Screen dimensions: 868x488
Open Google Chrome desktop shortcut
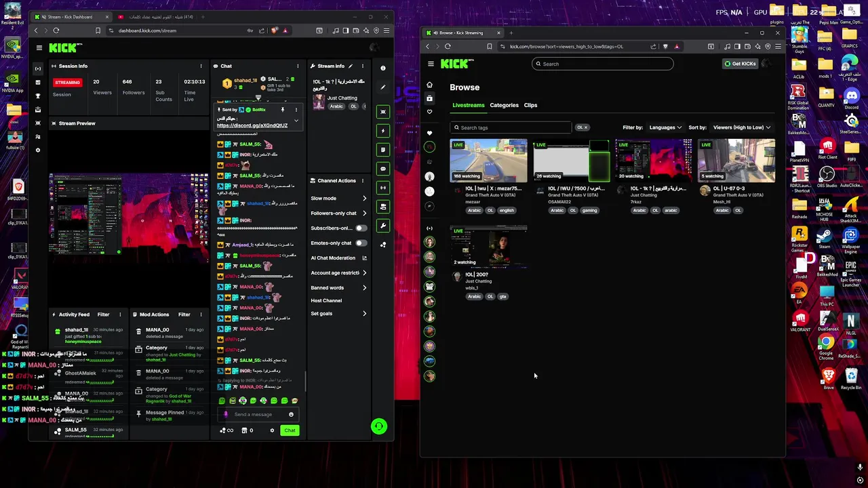point(826,347)
